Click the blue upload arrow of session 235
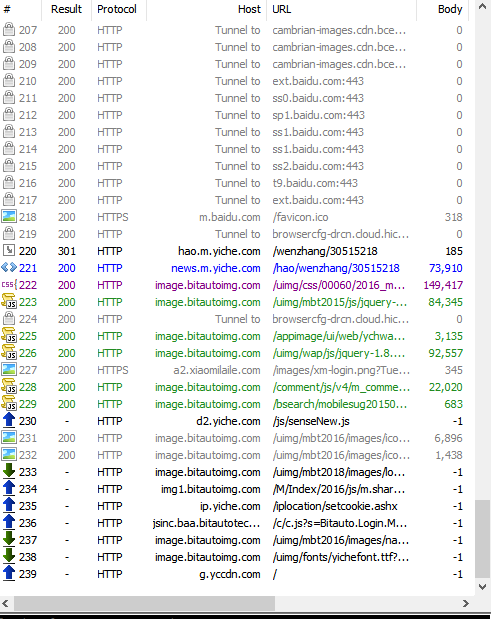The height and width of the screenshot is (619, 491). pos(9,505)
